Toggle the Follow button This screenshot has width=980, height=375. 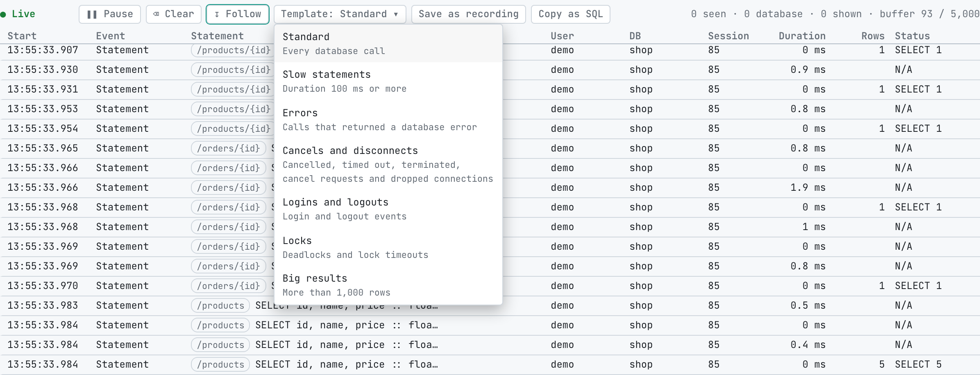pyautogui.click(x=238, y=14)
